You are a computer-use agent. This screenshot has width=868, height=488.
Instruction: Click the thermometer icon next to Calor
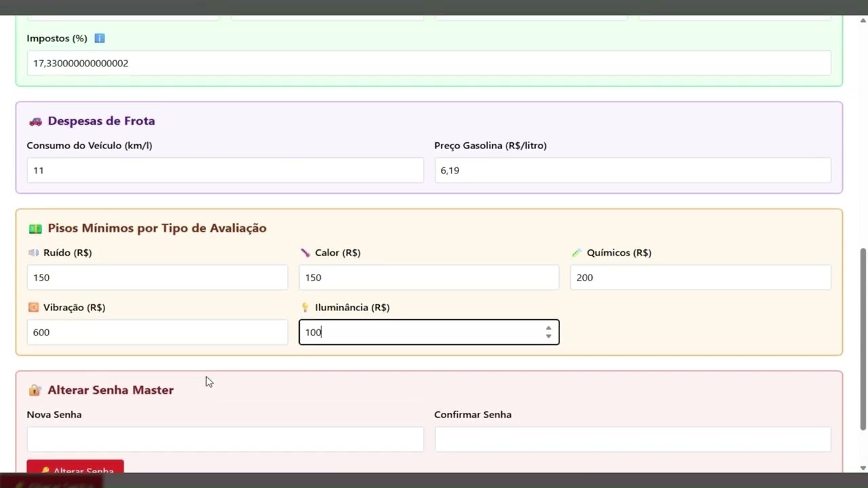[x=305, y=253]
